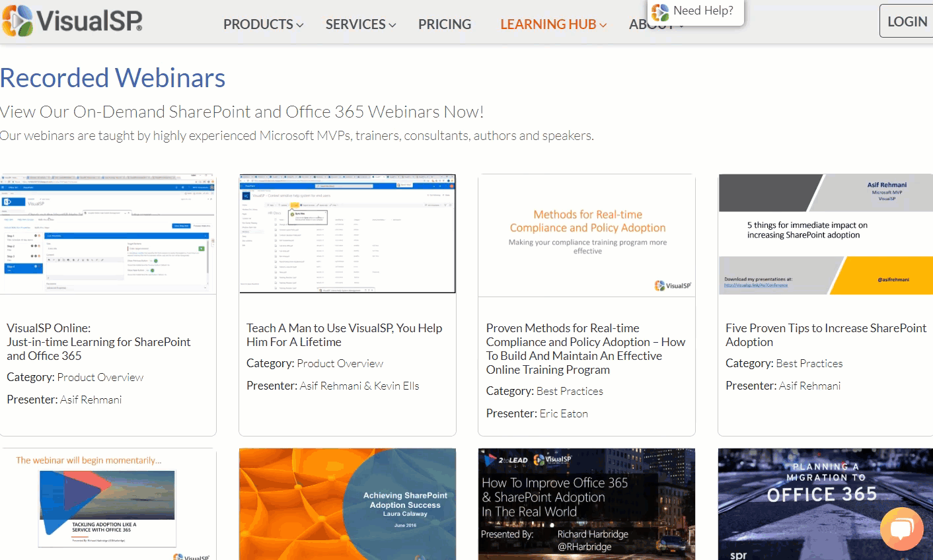Viewport: 933px width, 560px height.
Task: Open the Services menu
Action: tap(361, 24)
